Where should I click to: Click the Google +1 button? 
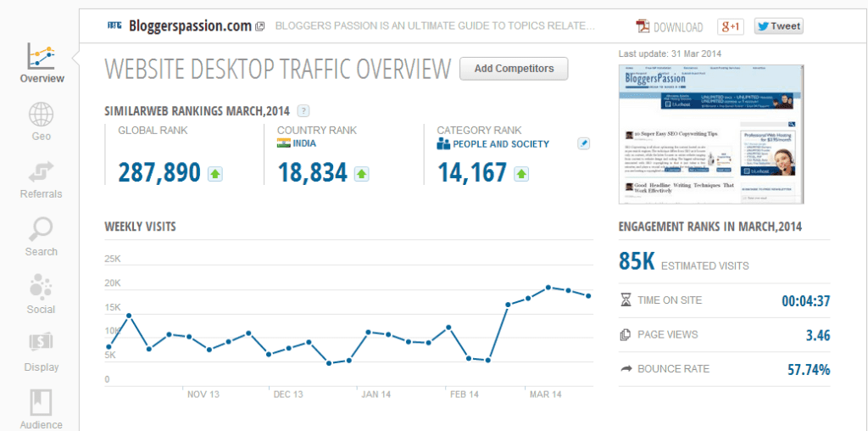click(730, 26)
